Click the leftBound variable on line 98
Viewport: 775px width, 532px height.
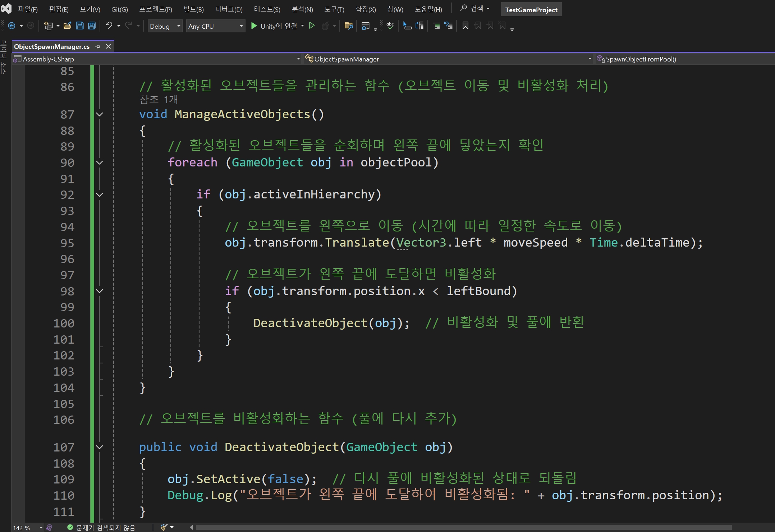pyautogui.click(x=478, y=291)
